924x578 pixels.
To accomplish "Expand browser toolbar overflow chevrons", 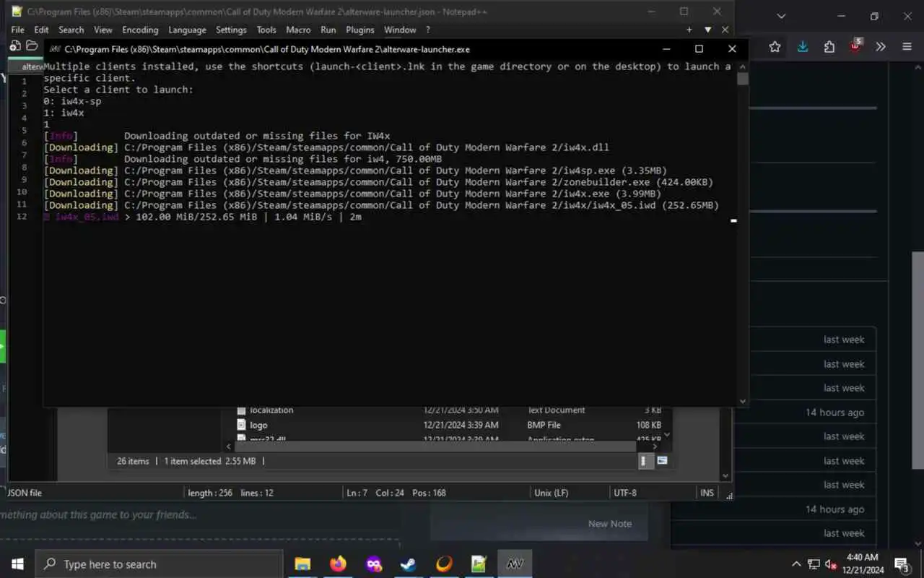I will tap(881, 47).
